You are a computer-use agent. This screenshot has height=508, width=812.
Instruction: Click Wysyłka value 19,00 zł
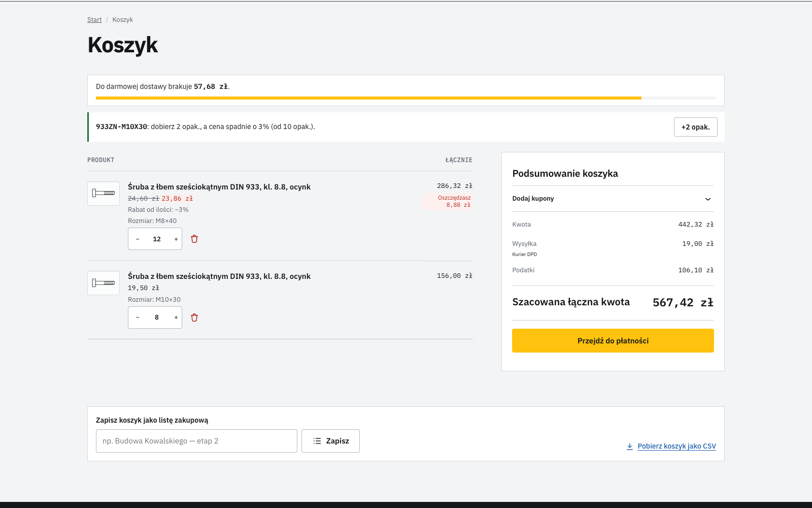pos(698,244)
